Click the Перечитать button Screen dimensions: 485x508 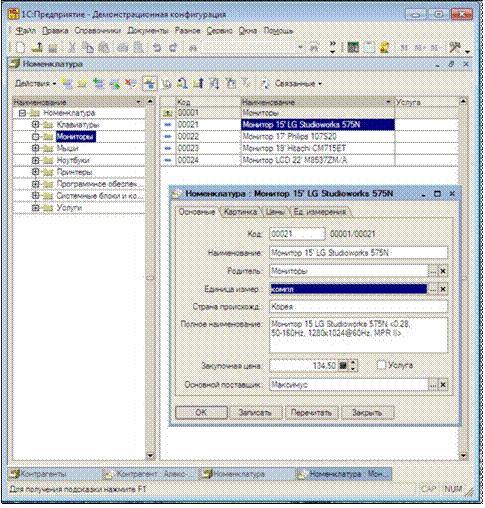(x=311, y=412)
